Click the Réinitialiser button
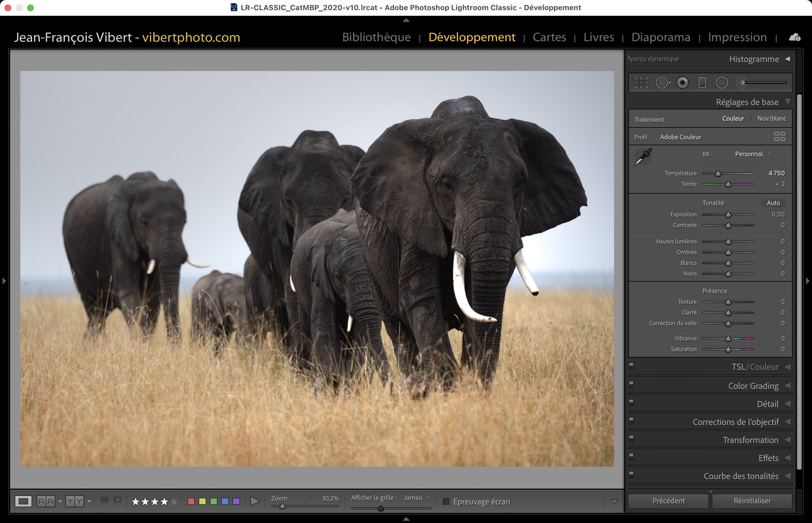The height and width of the screenshot is (523, 812). [752, 500]
